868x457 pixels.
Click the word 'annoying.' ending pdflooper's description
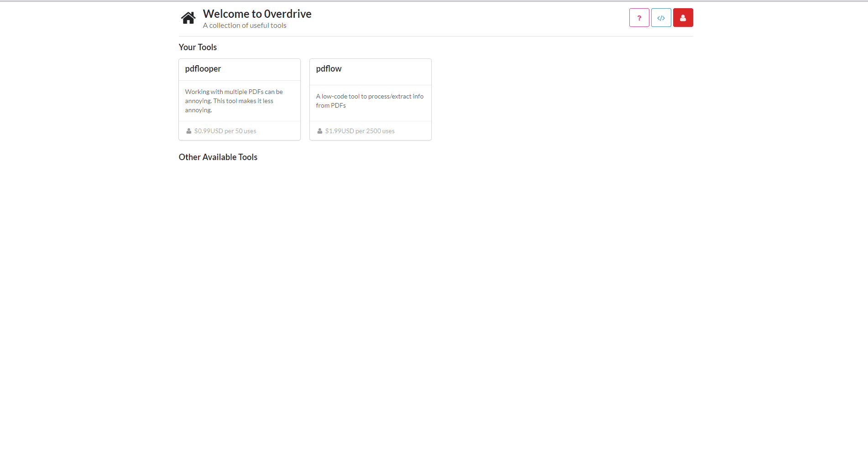[x=199, y=110]
